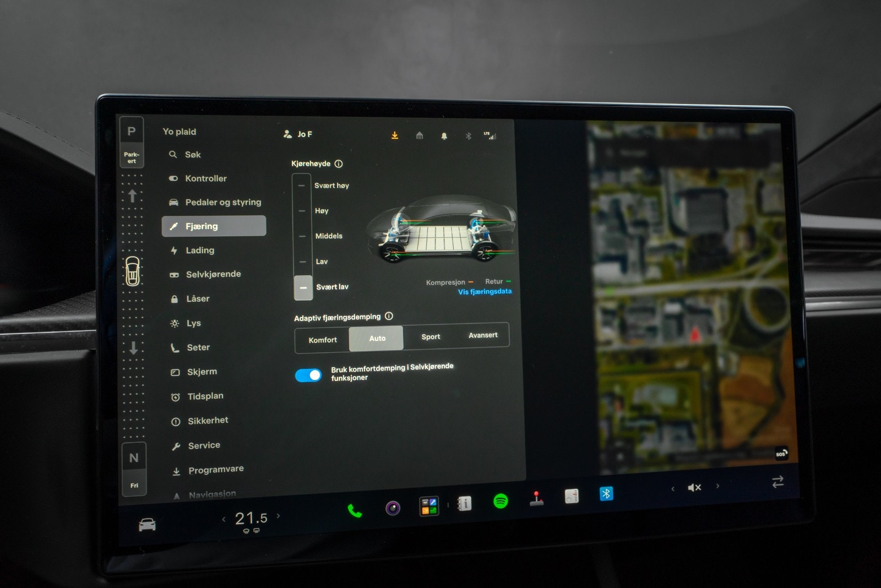The width and height of the screenshot is (881, 588).
Task: Select the Svært lav ride height
Action: coord(303,287)
